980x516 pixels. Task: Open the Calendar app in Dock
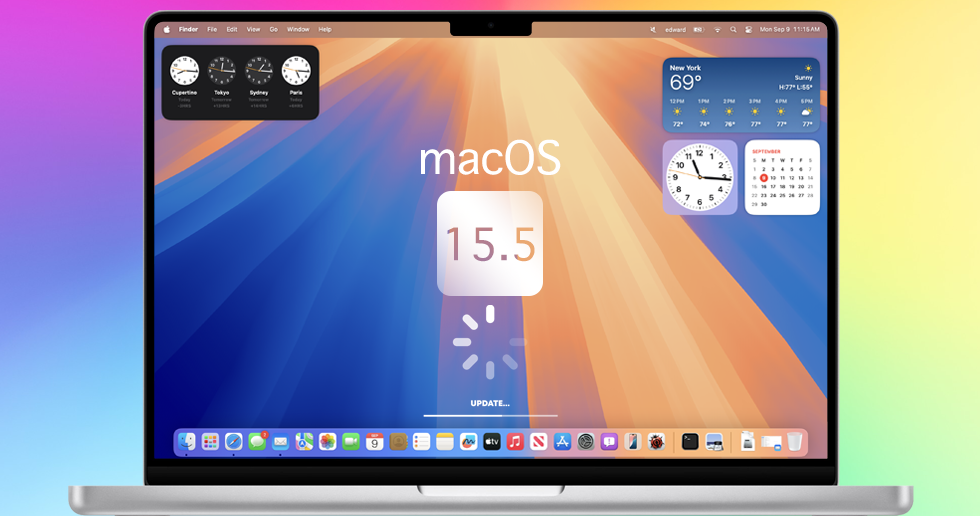[374, 442]
